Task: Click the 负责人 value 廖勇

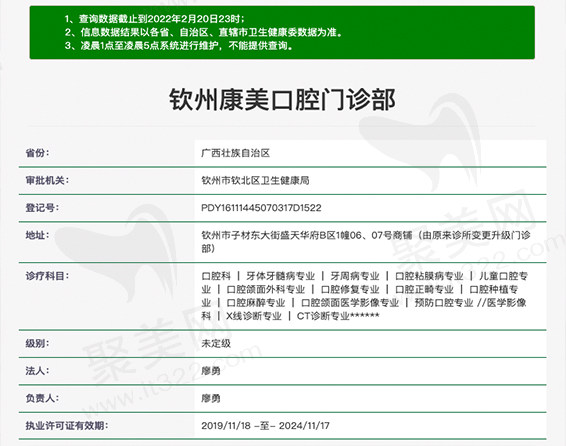Action: (211, 398)
